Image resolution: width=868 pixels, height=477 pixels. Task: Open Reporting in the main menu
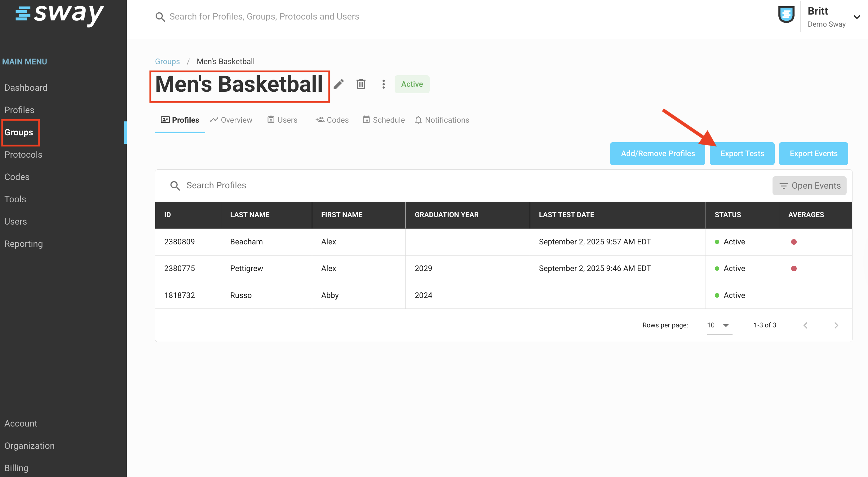tap(24, 244)
